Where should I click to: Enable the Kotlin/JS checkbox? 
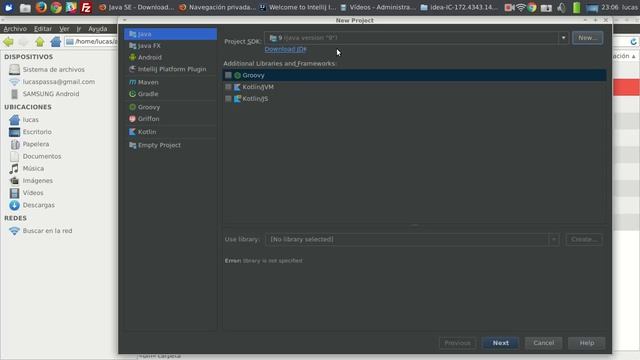[x=228, y=99]
